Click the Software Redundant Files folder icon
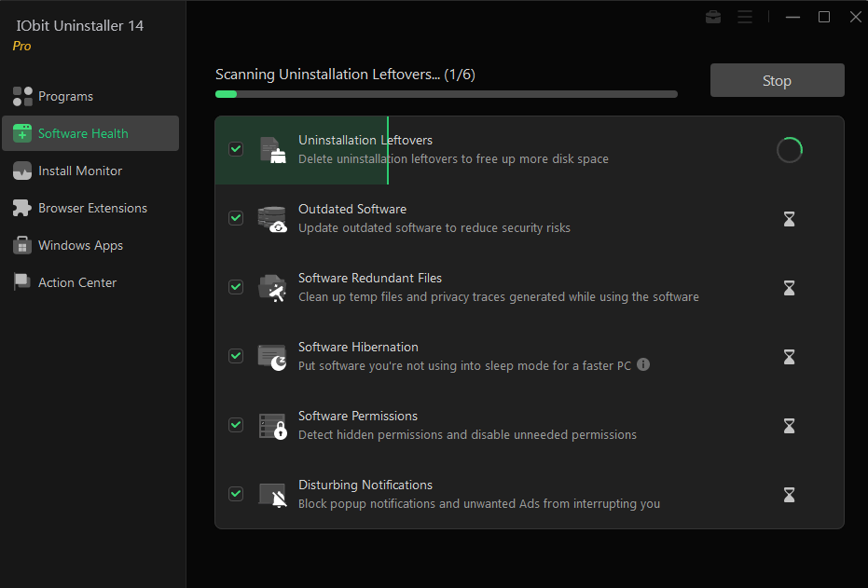The width and height of the screenshot is (868, 588). (272, 288)
